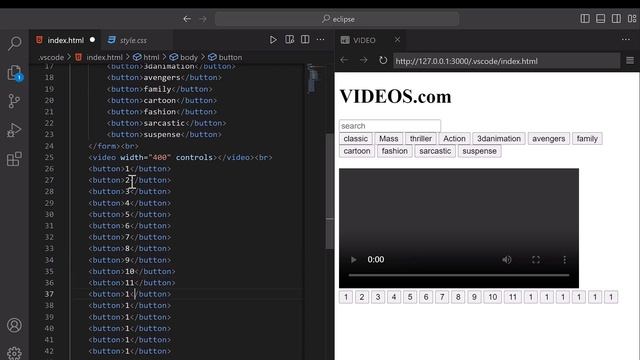Click the cartoon button in preview
Image resolution: width=640 pixels, height=360 pixels.
[x=357, y=151]
